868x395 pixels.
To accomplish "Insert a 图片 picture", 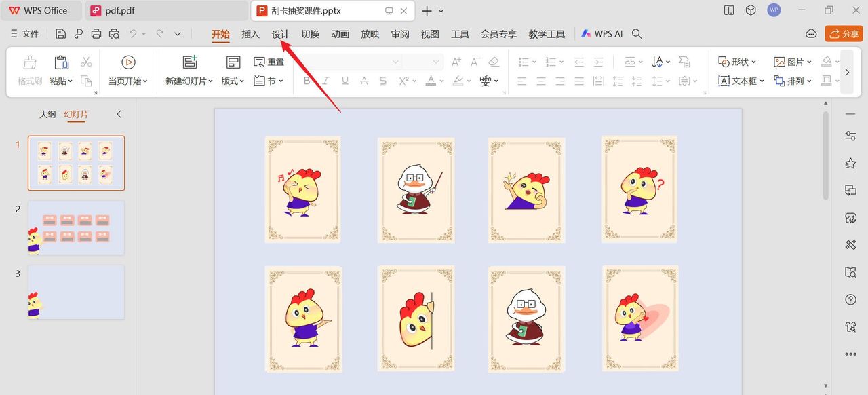I will (x=791, y=61).
